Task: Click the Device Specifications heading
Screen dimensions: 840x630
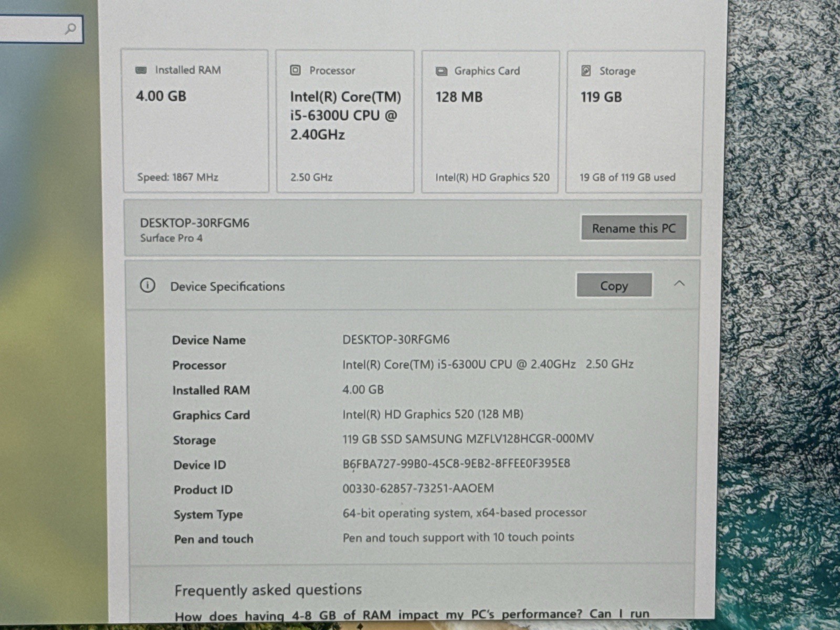Action: click(x=227, y=287)
